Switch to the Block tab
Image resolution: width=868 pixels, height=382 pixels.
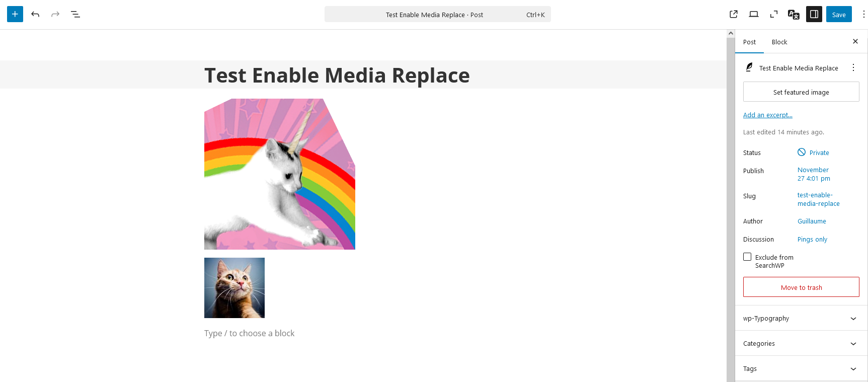point(779,42)
